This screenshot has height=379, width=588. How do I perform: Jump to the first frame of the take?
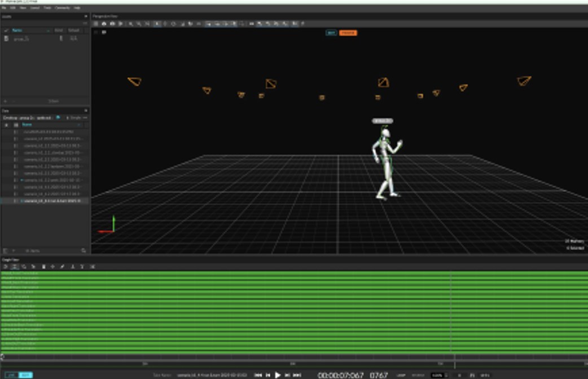click(x=258, y=375)
